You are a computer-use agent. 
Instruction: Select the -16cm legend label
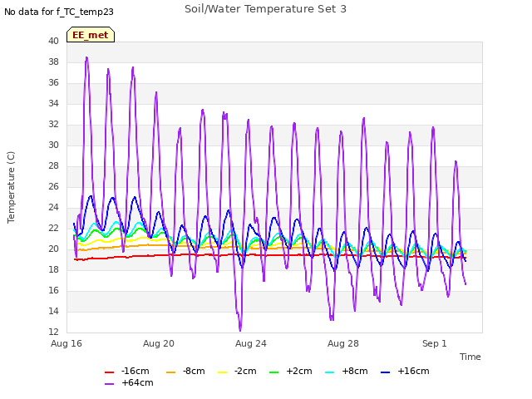(135, 372)
